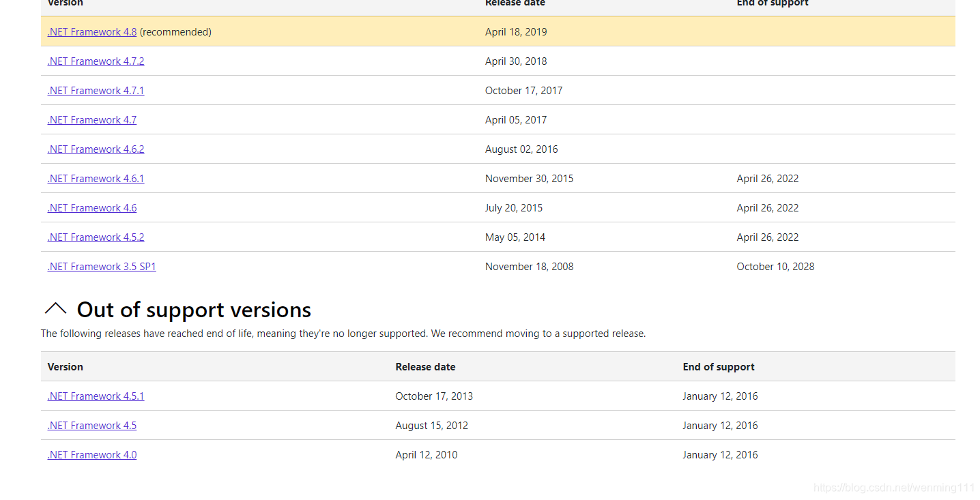
Task: Select the Out of support versions heading
Action: [x=194, y=310]
